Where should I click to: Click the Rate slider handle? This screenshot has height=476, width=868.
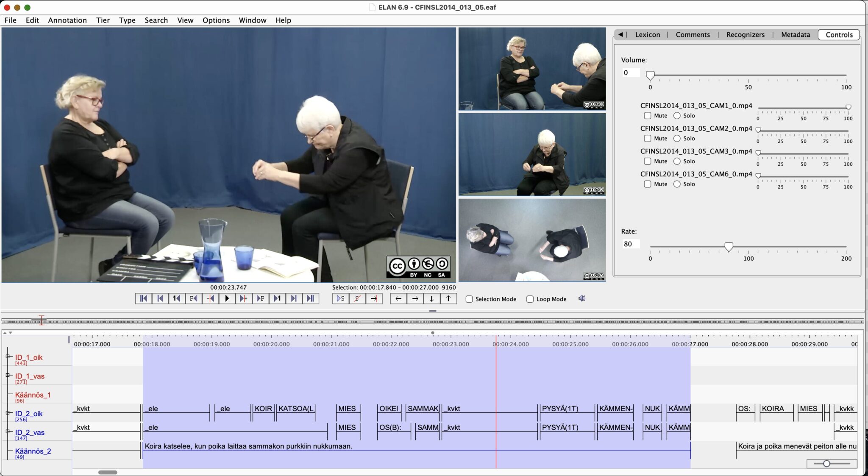coord(729,247)
